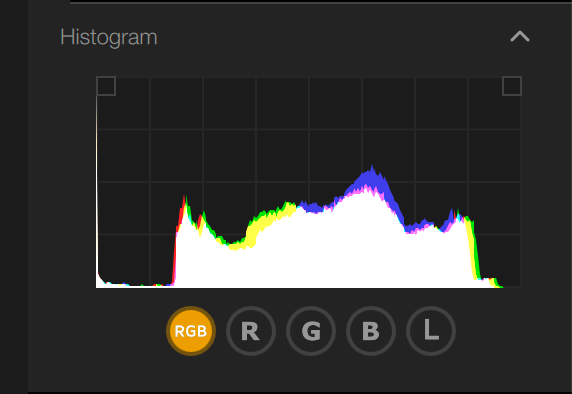Click the low flat tail at histogram's far right
This screenshot has height=394, width=572.
pos(491,282)
